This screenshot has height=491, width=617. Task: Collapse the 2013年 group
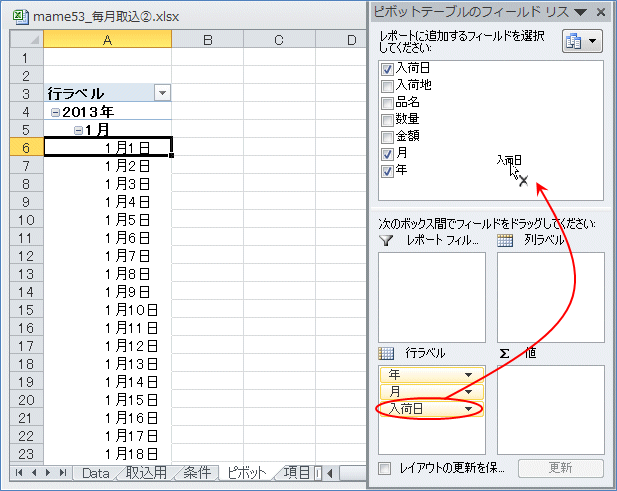coord(55,113)
